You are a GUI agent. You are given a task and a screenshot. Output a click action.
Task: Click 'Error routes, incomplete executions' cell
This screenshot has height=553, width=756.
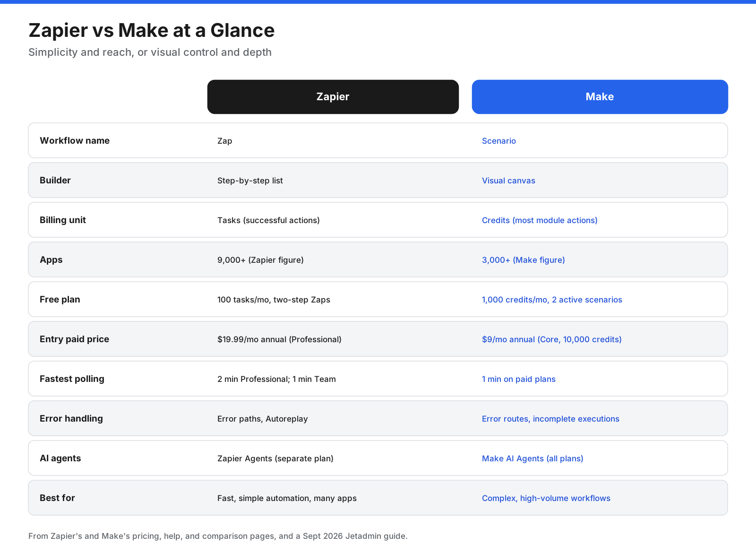click(550, 419)
